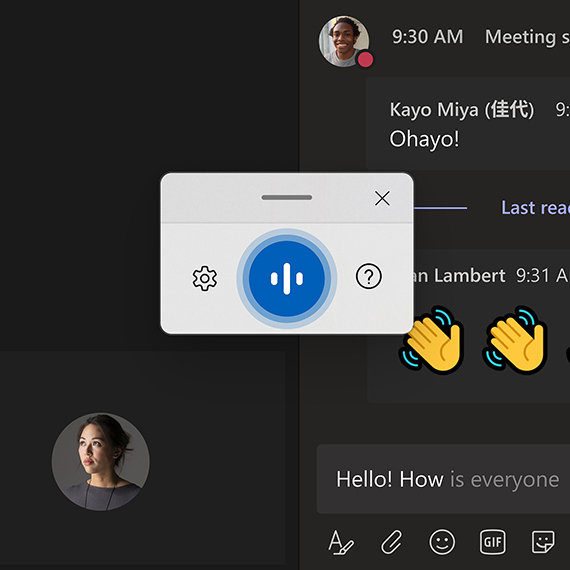Click the Lambert sender name at 9:31

click(459, 276)
